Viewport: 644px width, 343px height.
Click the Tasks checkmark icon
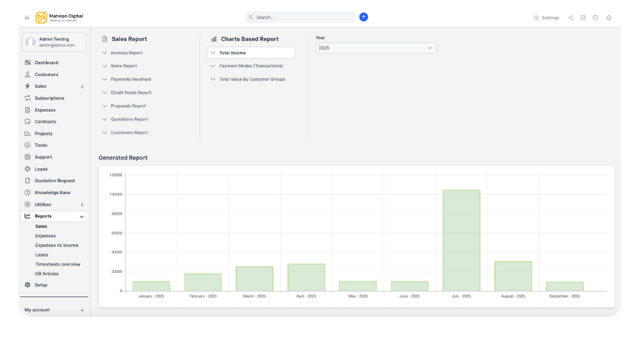coord(27,145)
